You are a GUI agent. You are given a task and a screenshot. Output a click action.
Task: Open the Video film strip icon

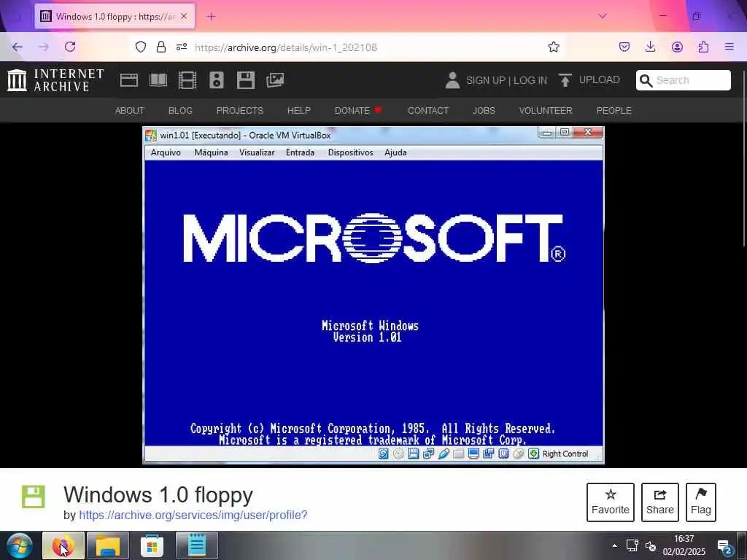point(187,80)
